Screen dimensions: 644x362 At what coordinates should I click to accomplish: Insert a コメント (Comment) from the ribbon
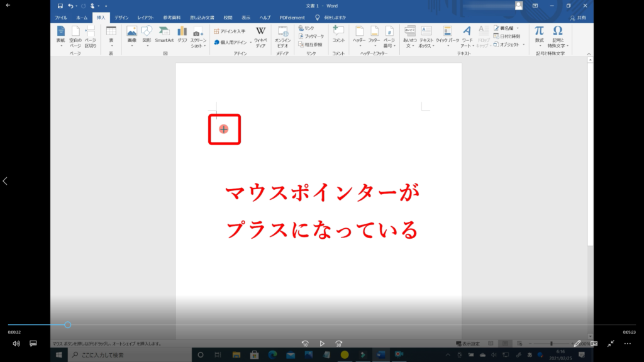(338, 34)
